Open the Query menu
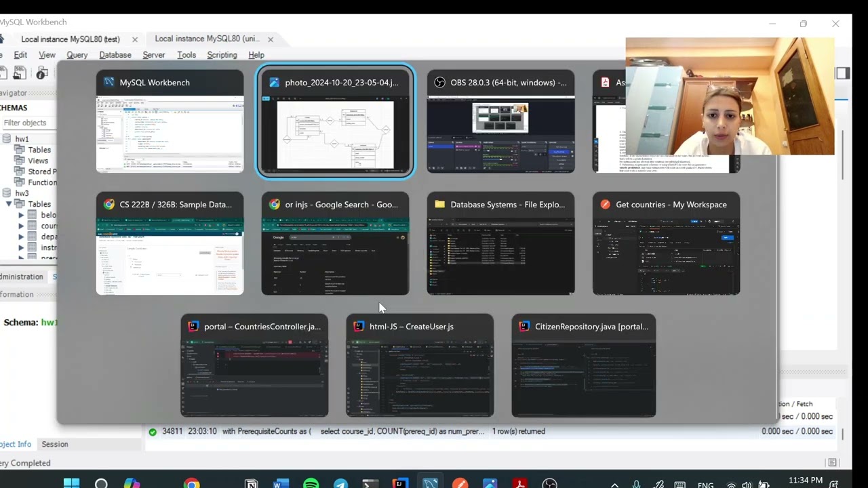Image resolution: width=868 pixels, height=488 pixels. (x=77, y=55)
